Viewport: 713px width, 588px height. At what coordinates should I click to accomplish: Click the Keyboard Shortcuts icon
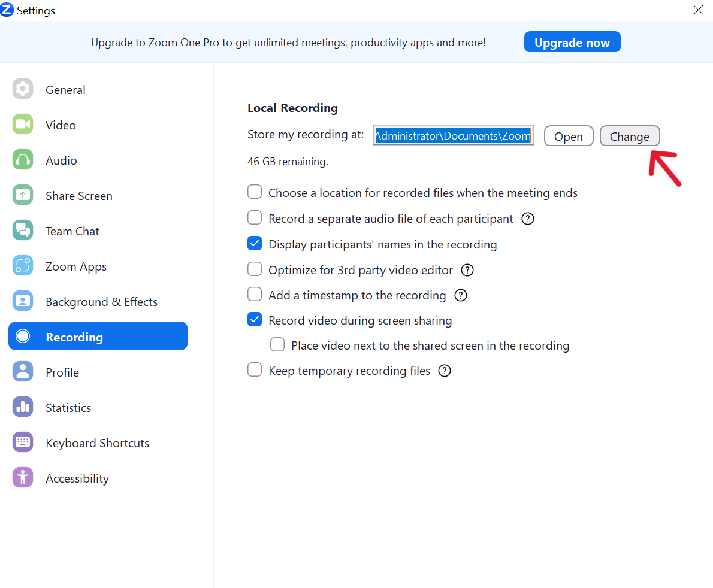tap(23, 442)
